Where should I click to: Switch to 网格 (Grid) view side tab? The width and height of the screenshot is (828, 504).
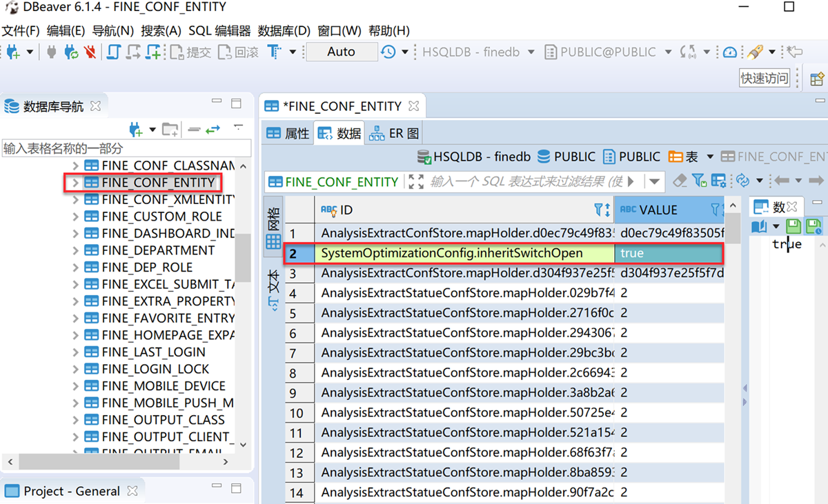coord(273,227)
